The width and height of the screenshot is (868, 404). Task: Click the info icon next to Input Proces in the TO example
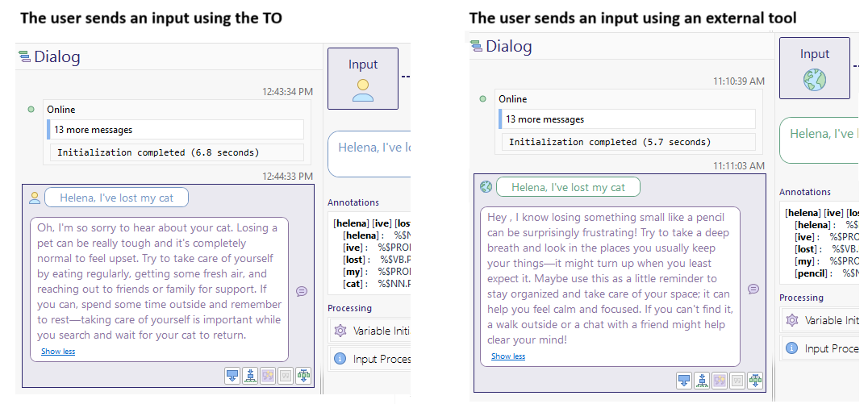click(340, 359)
